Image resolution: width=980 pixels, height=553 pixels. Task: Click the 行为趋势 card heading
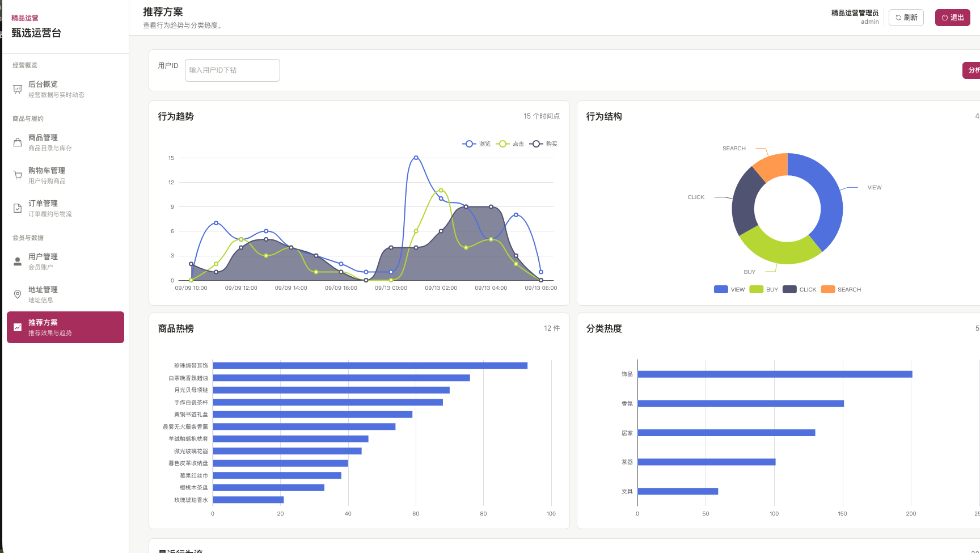(x=176, y=116)
